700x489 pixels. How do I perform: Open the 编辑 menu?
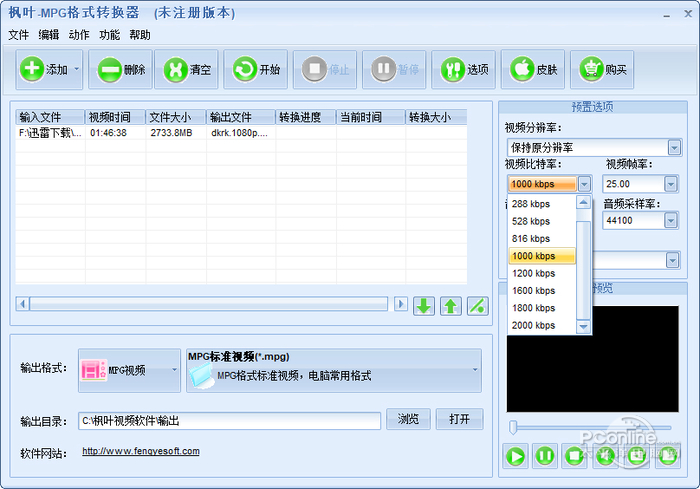(x=49, y=35)
